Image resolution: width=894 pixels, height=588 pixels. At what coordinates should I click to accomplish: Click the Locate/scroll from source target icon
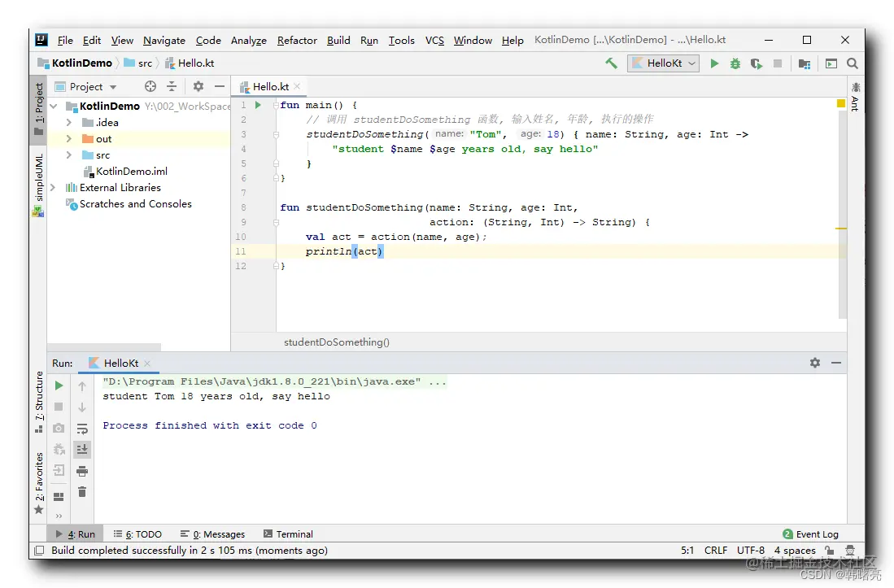tap(150, 86)
